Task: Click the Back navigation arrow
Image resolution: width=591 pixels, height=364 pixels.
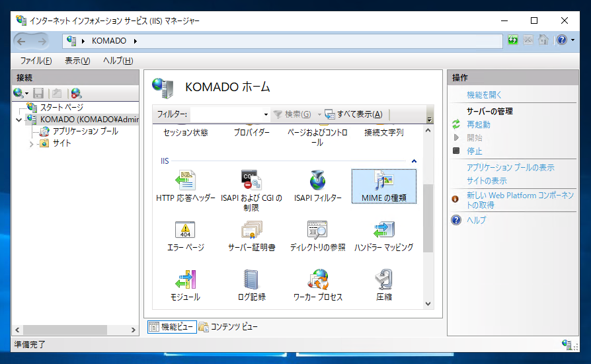Action: [21, 41]
